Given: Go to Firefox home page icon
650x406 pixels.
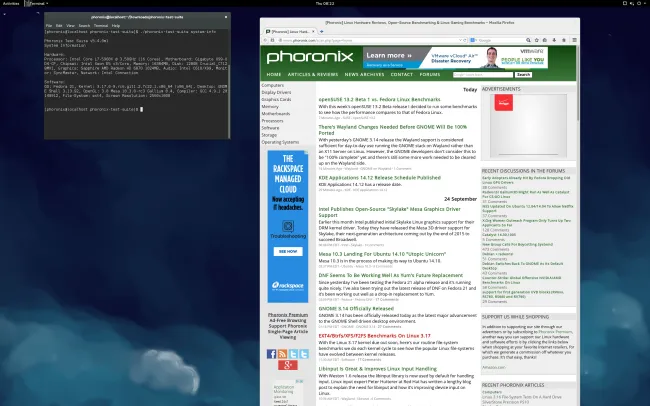Looking at the screenshot, I should click(563, 40).
